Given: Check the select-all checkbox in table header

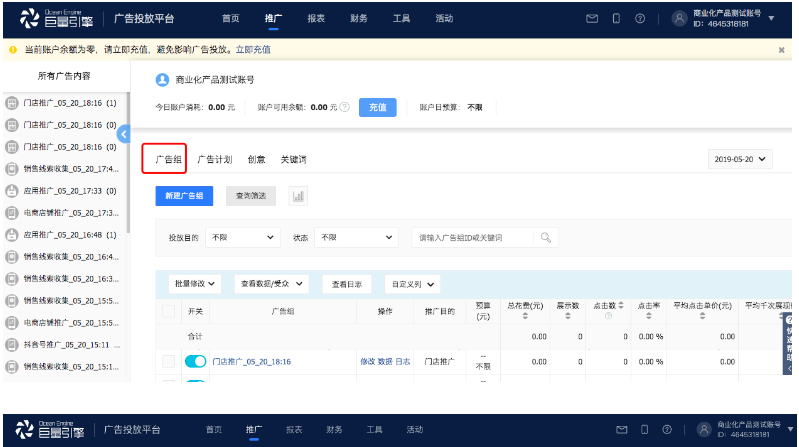Looking at the screenshot, I should click(x=168, y=311).
